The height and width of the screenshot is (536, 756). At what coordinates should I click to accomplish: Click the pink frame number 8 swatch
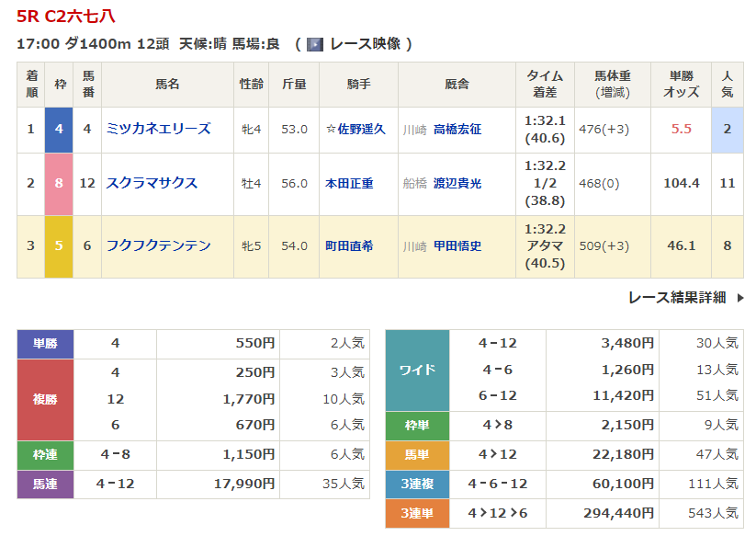click(x=60, y=184)
